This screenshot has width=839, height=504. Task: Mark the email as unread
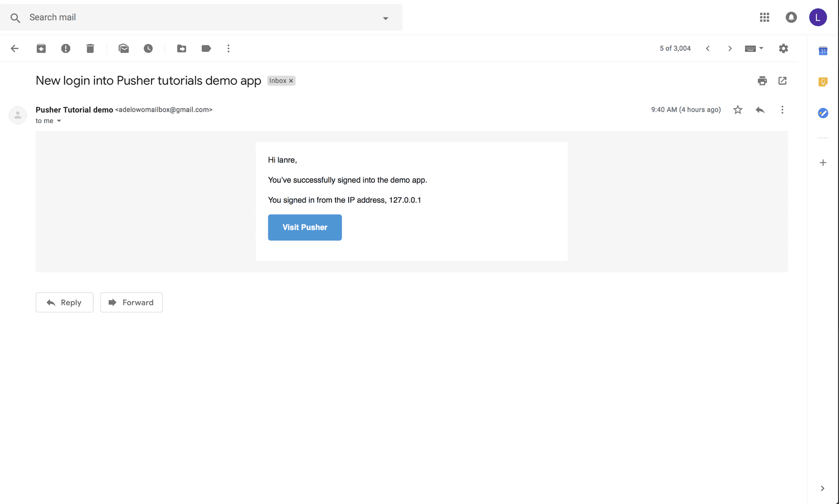124,48
